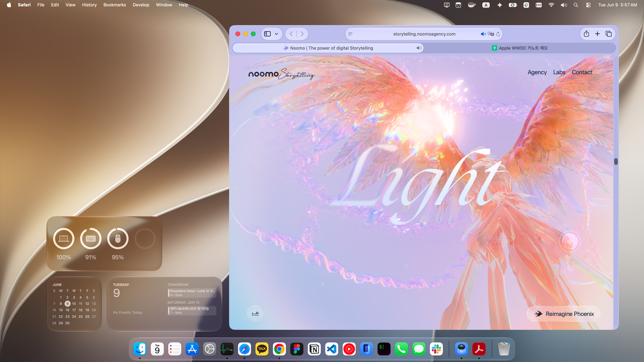Screen dimensions: 644x362
Task: Launch Google Chrome from the Dock
Action: (x=279, y=349)
